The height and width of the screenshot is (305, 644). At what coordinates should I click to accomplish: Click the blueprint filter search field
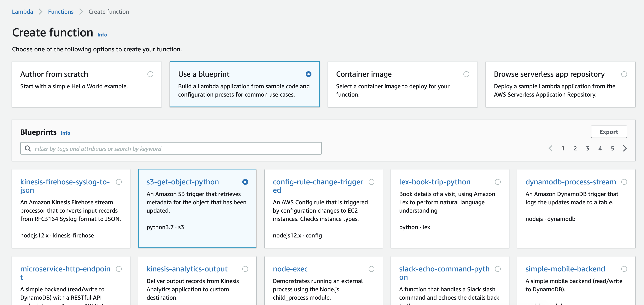coord(175,149)
